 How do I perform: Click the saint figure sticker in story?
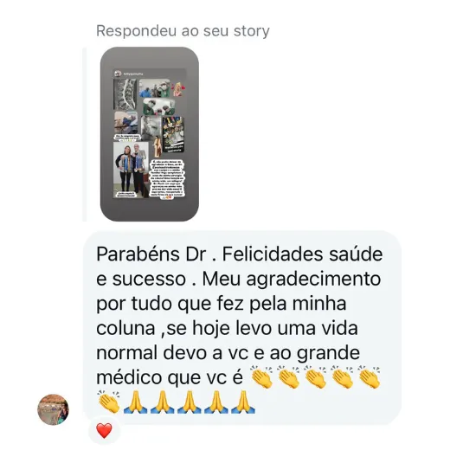click(158, 146)
